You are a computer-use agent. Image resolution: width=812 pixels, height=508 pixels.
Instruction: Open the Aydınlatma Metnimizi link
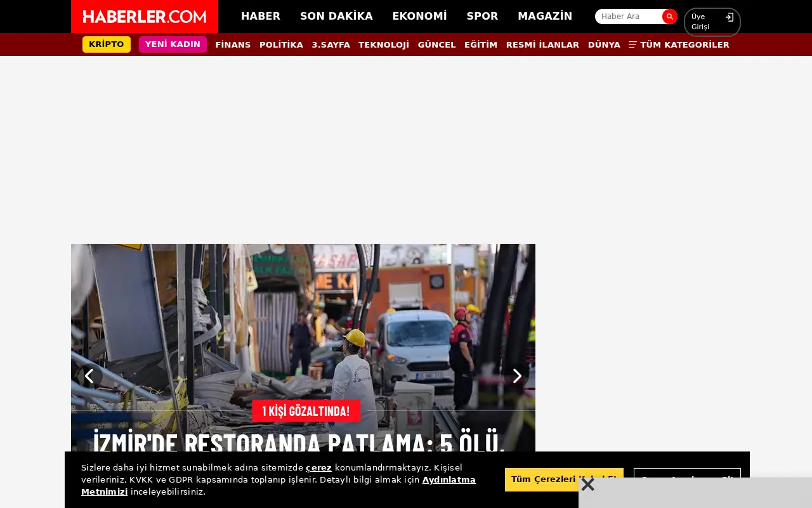(x=278, y=486)
